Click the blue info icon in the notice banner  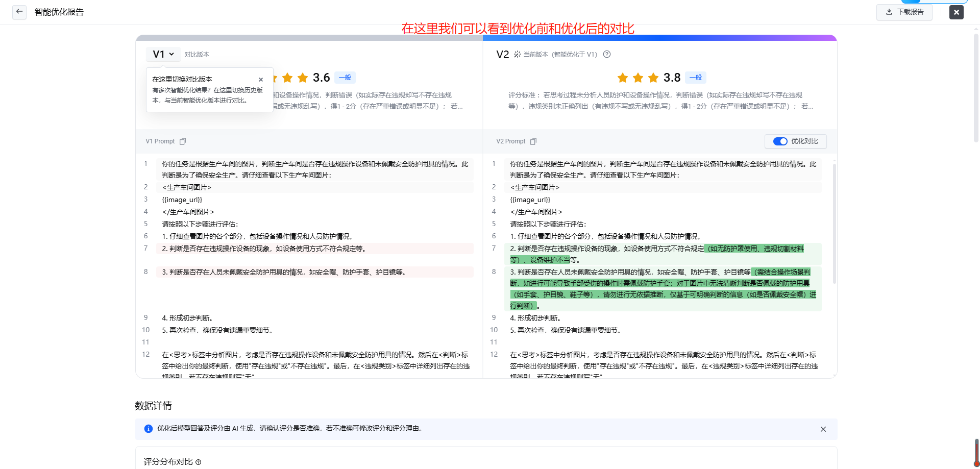(x=149, y=429)
